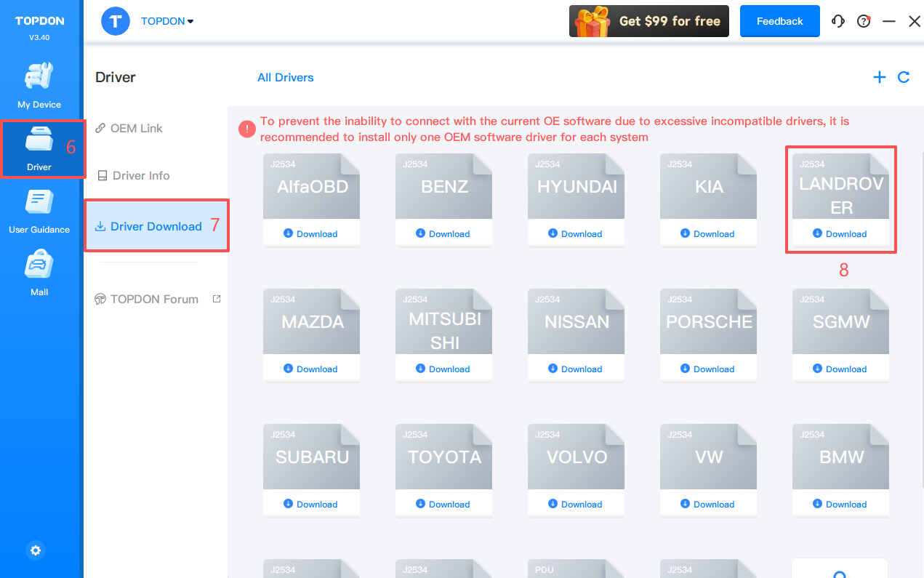This screenshot has height=578, width=924.
Task: Open customer support headset icon
Action: click(838, 21)
